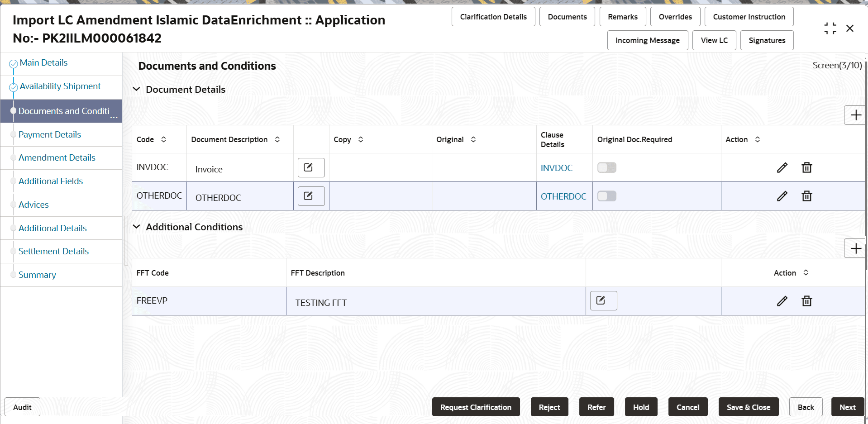868x424 pixels.
Task: Switch to Payment Details section
Action: point(50,134)
